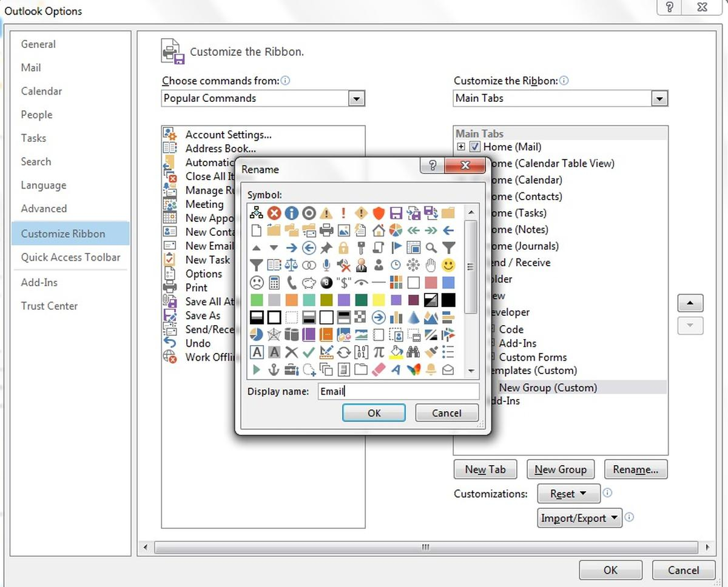Select the solid yellow color symbol
This screenshot has height=587, width=728.
click(x=379, y=300)
